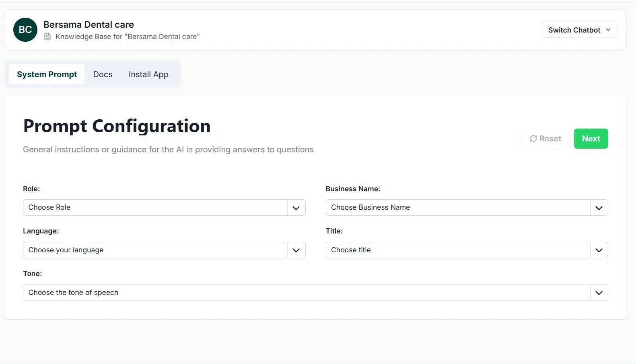Reset the prompt configuration

[545, 139]
